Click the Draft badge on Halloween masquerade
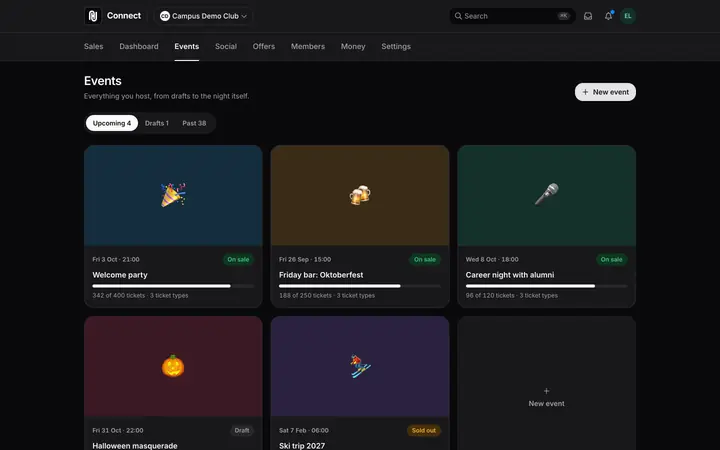The width and height of the screenshot is (720, 450). (242, 430)
